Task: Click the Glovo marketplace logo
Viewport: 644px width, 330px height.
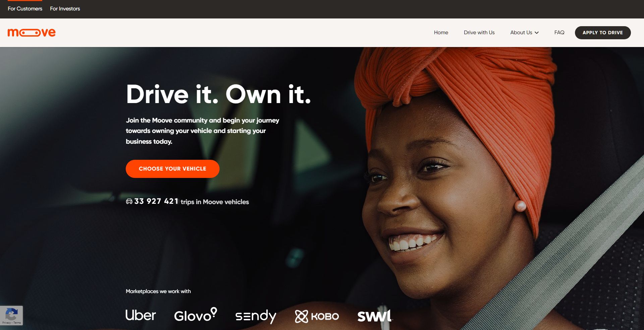Action: [x=195, y=315]
